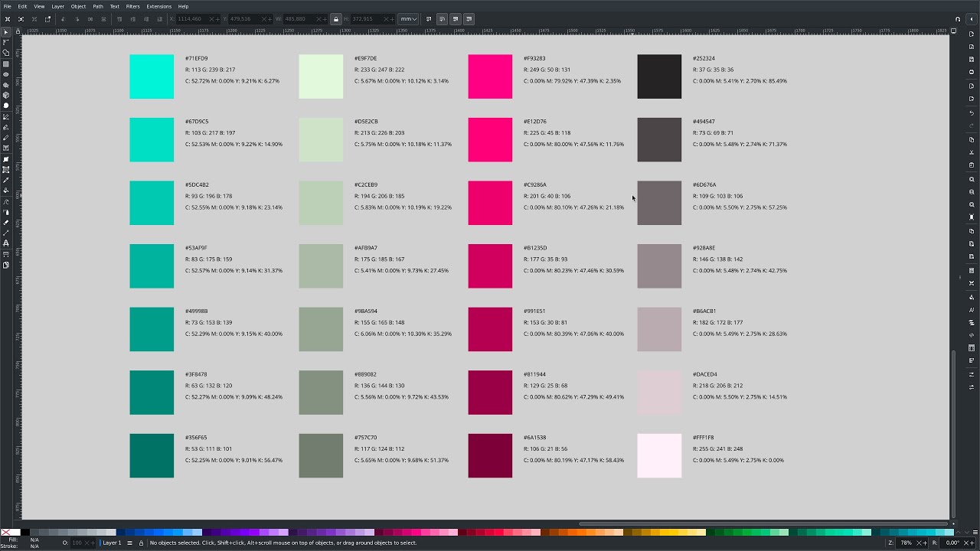Open snapping options dropdown arrow
This screenshot has height=551, width=980.
[972, 19]
